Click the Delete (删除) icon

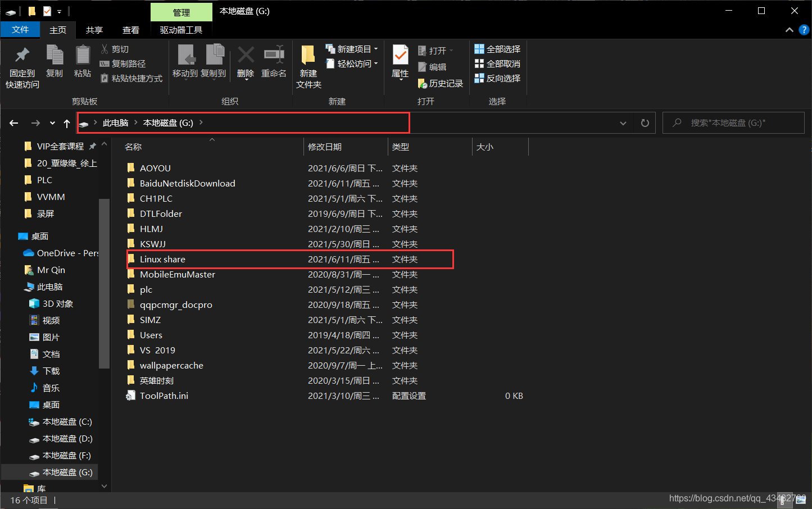(x=246, y=62)
